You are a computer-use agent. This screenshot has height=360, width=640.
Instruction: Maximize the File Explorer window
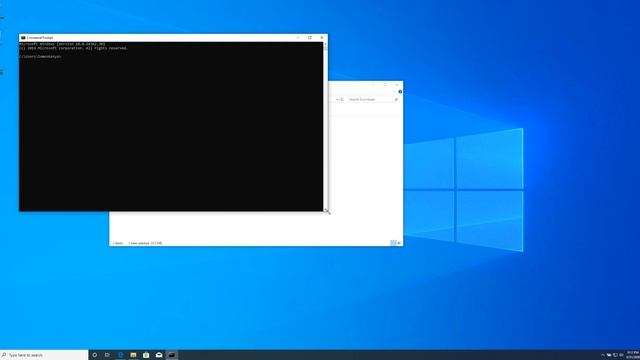tap(385, 84)
